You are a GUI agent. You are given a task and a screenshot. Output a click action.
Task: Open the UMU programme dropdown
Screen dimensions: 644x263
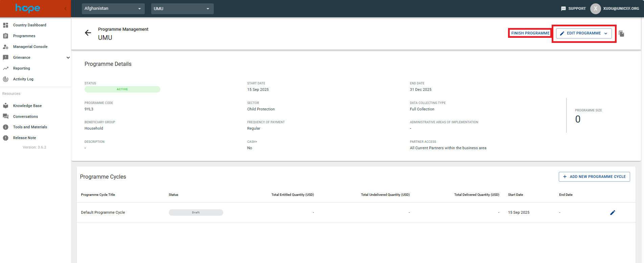pos(182,8)
